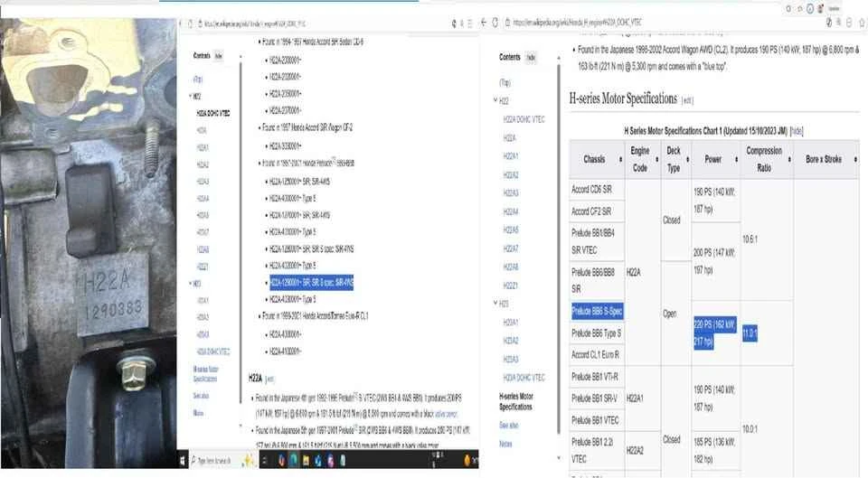Jump to H23A1 in the right Contents
The height and width of the screenshot is (478, 868).
tap(511, 322)
